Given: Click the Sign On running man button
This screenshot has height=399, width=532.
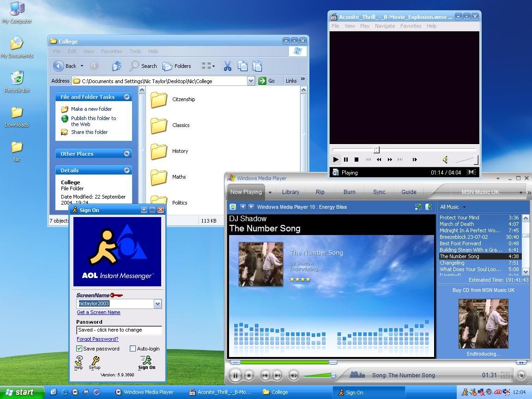Looking at the screenshot, I should pos(146,363).
